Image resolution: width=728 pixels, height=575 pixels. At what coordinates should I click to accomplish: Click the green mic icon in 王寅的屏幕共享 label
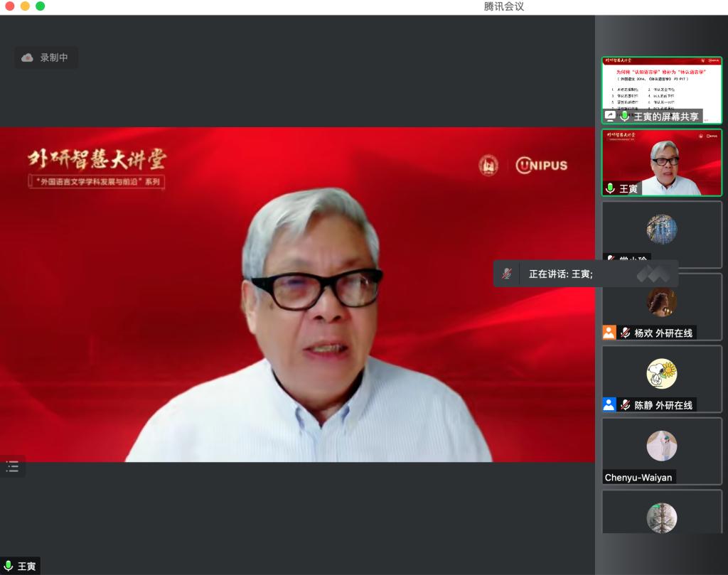pos(624,116)
